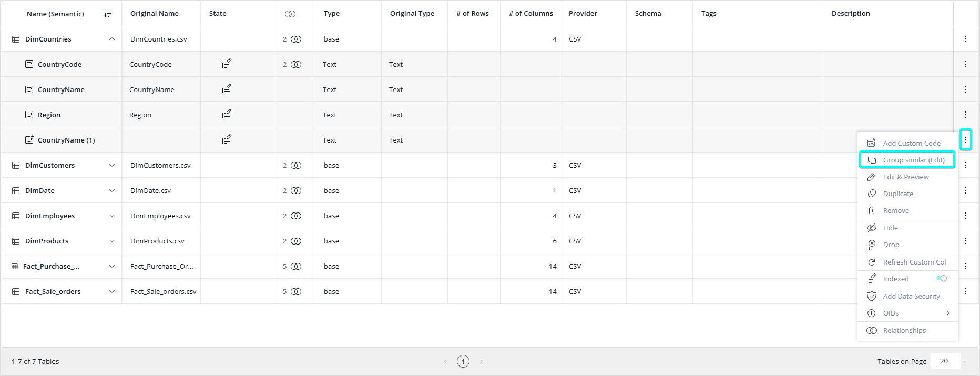
Task: Click indexed state icon for Region column
Action: [x=227, y=115]
